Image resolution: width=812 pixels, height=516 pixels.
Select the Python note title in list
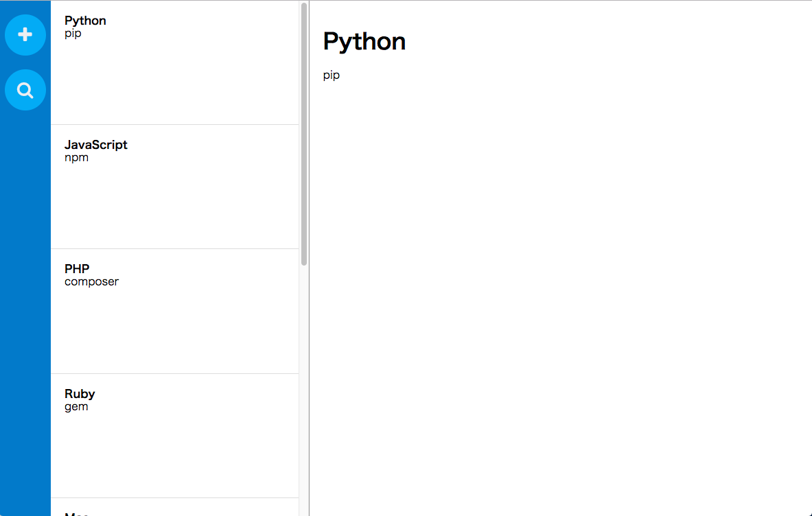(x=85, y=21)
